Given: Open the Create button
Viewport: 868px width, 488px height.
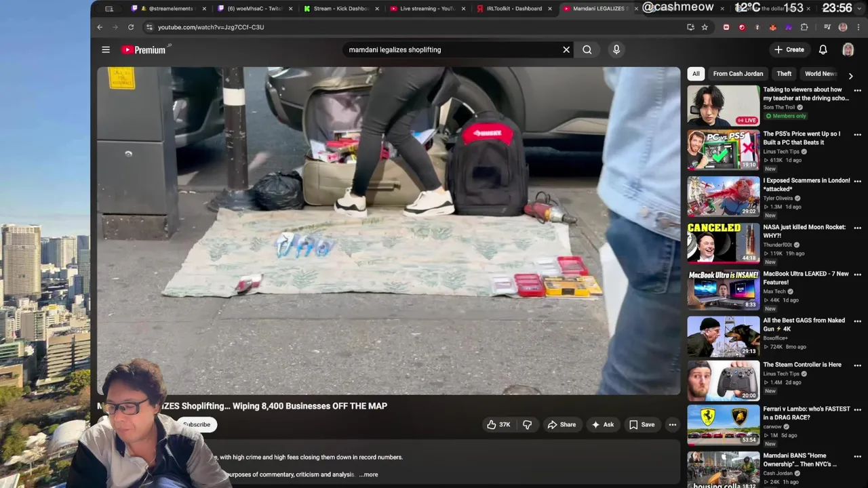Looking at the screenshot, I should [x=789, y=49].
